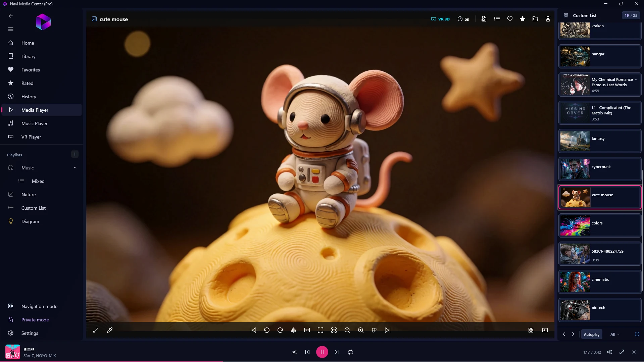
Task: Open the All filter dropdown
Action: (x=614, y=334)
